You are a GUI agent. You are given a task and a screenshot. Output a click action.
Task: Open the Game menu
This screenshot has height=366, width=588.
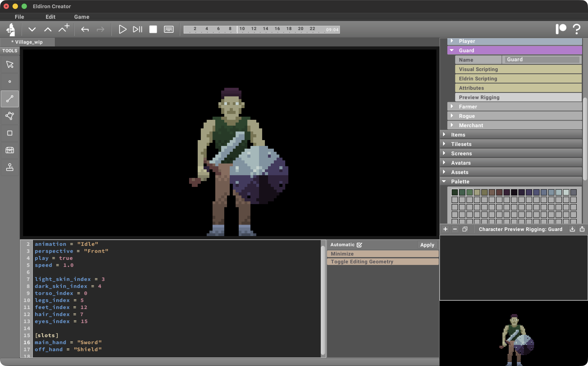pos(81,17)
